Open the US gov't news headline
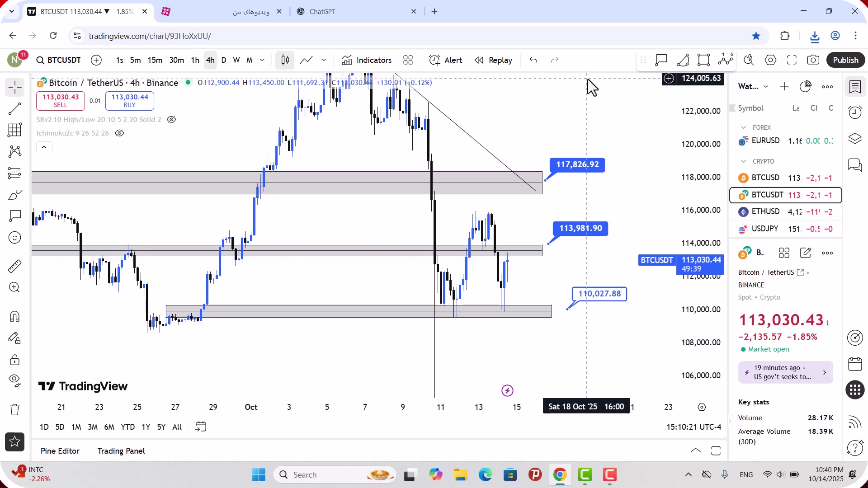 coord(785,372)
